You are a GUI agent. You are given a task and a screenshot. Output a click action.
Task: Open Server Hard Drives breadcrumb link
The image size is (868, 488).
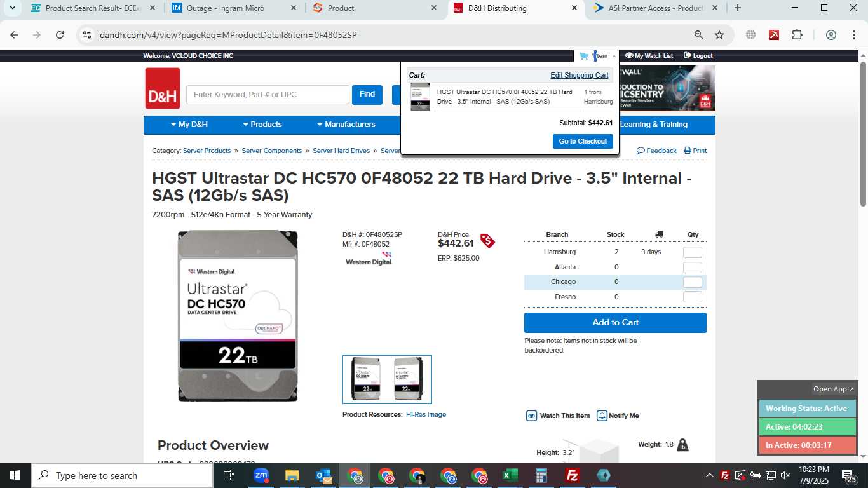341,151
